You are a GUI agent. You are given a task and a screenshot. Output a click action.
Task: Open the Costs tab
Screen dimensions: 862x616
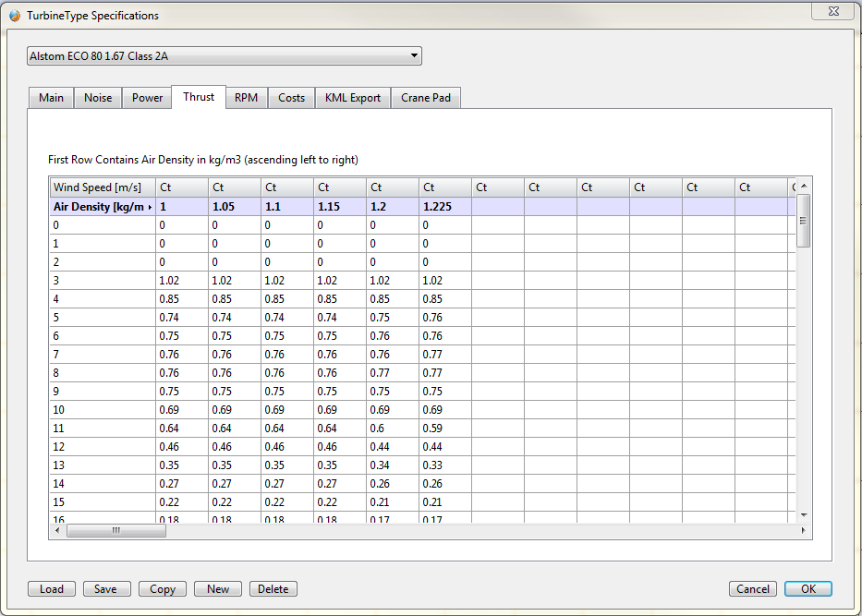point(291,98)
